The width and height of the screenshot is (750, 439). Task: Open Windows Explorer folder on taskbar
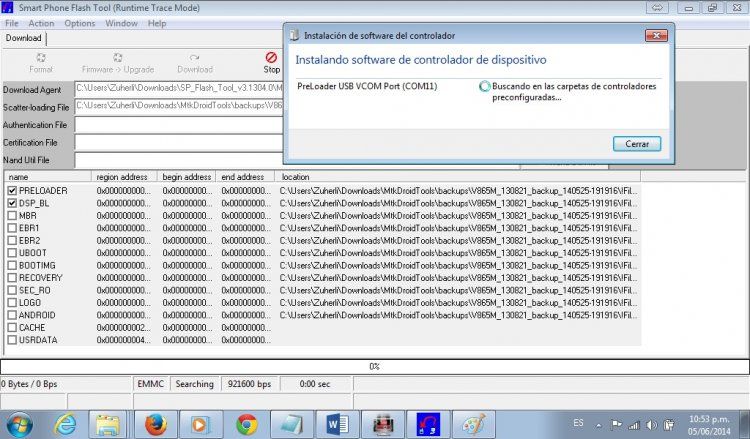[108, 425]
